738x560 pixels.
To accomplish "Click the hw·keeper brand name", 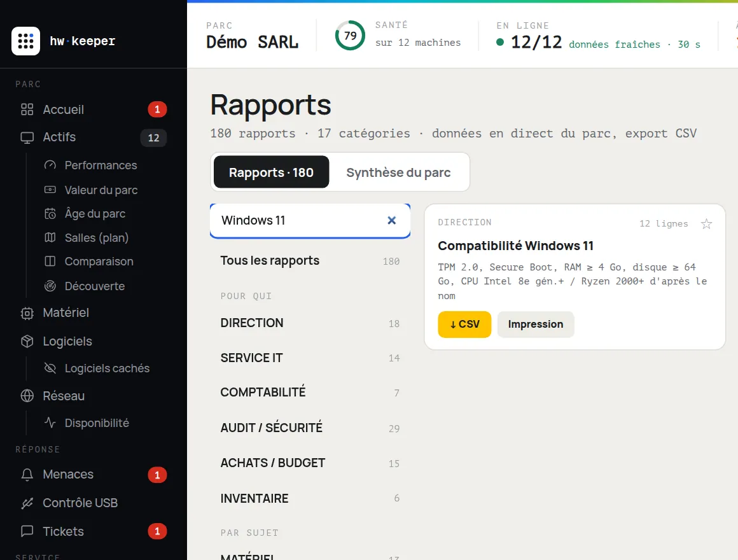I will (x=82, y=41).
